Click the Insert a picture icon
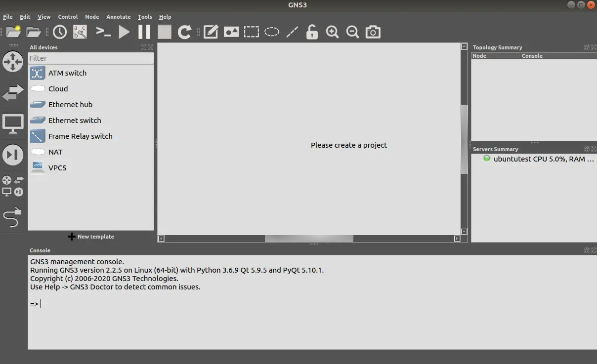The width and height of the screenshot is (597, 364). point(231,32)
